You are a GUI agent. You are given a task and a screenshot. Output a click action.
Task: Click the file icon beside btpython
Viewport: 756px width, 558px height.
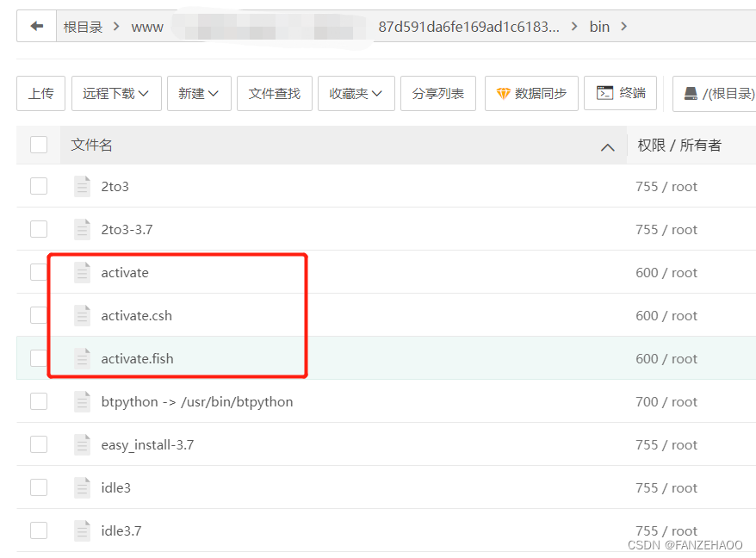click(82, 402)
